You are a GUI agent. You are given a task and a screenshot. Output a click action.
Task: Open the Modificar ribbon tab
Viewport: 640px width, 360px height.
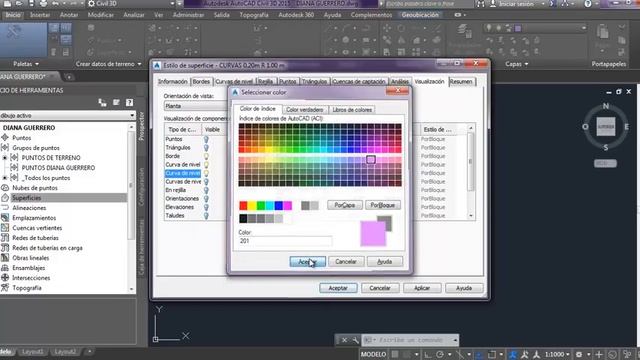coord(101,15)
